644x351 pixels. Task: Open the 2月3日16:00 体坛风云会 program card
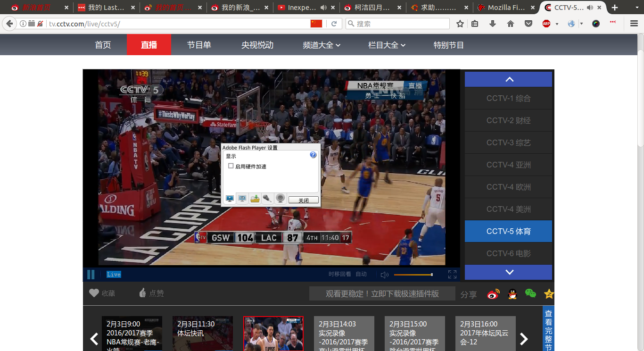(x=486, y=334)
